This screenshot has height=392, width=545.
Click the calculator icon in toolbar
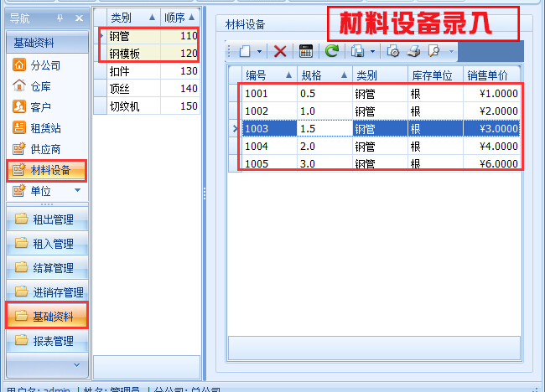click(306, 52)
